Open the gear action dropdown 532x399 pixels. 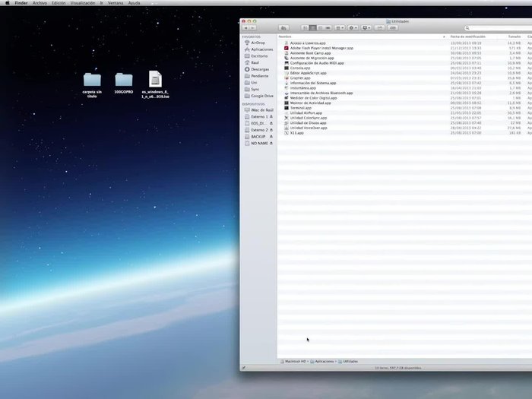353,28
